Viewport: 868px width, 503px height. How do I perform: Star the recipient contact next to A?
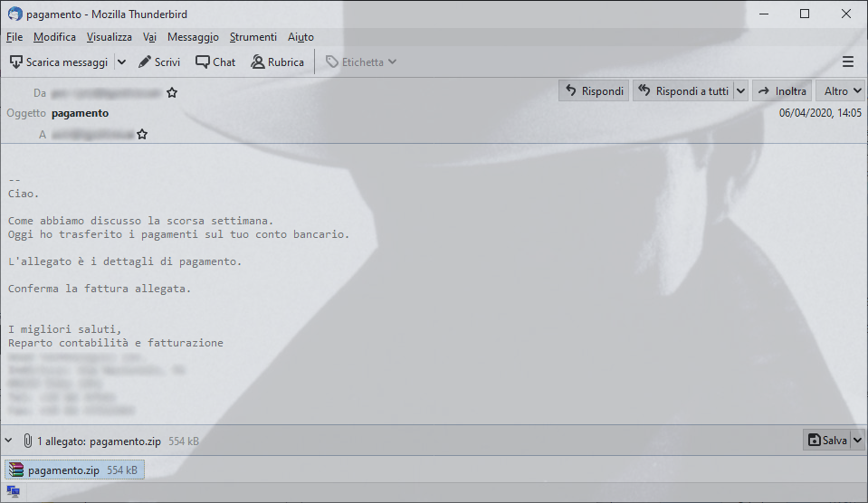click(x=142, y=135)
